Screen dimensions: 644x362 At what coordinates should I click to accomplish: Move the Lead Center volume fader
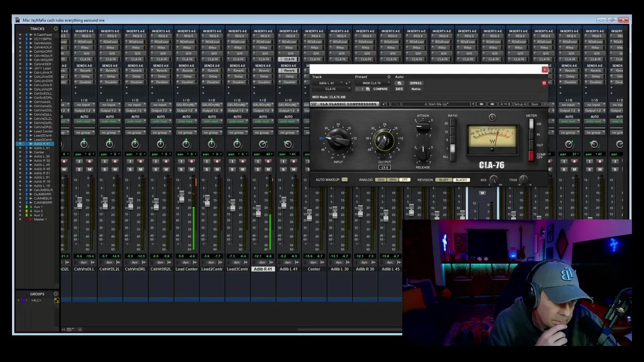coord(181,197)
